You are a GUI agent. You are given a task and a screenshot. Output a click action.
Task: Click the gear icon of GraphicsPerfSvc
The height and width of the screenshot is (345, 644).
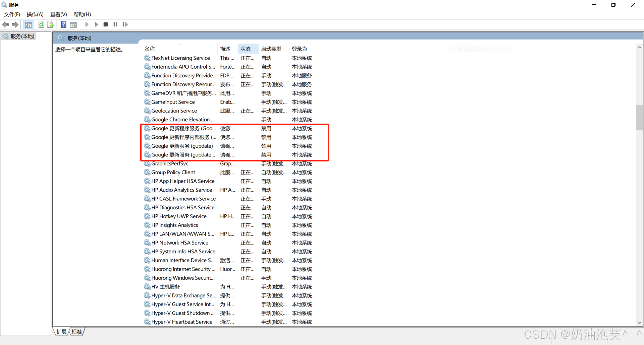point(147,163)
